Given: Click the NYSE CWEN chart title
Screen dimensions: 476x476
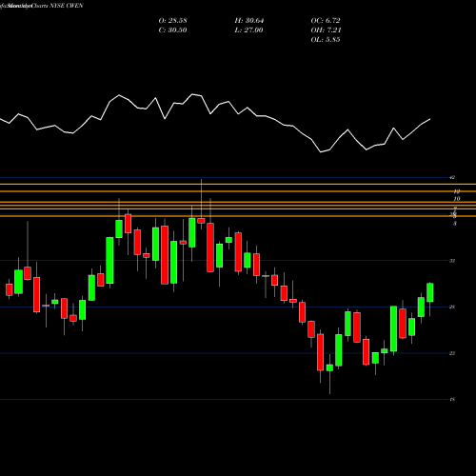Looking at the screenshot, I should point(41,6).
